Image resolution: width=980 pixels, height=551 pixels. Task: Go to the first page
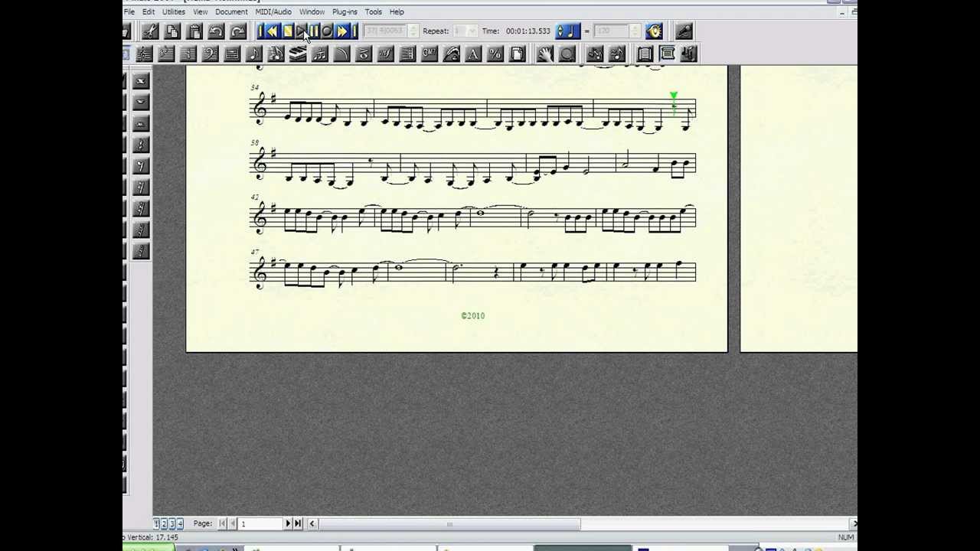tap(222, 523)
